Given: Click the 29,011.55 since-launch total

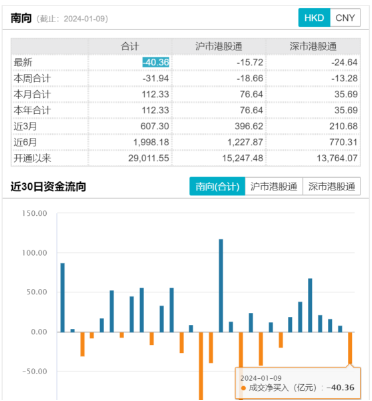Looking at the screenshot, I should click(149, 158).
